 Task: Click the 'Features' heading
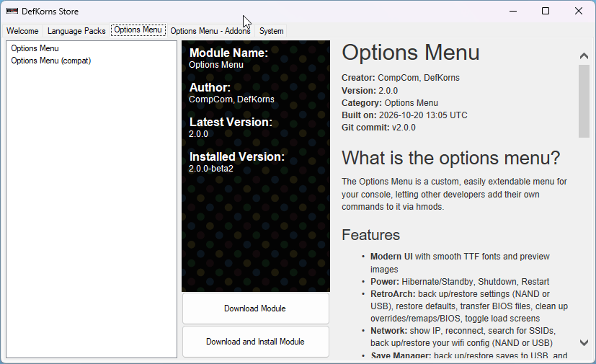pyautogui.click(x=370, y=235)
